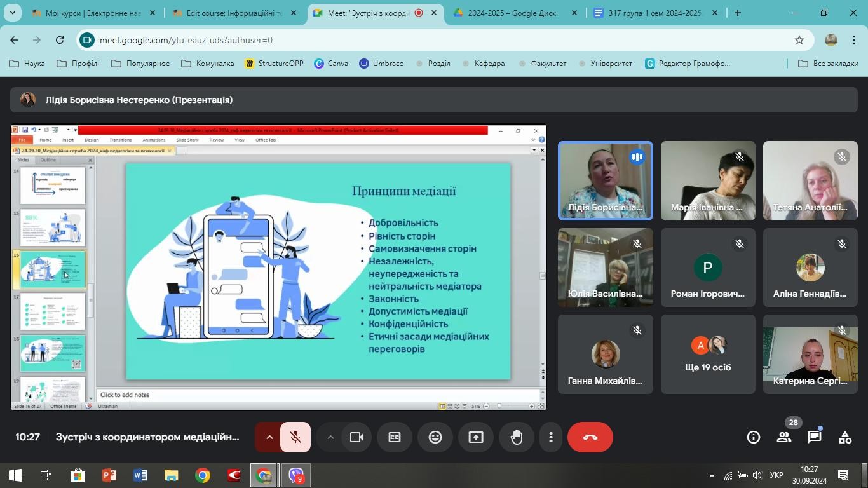Click the Present now screen share icon
This screenshot has width=868, height=488.
(476, 437)
